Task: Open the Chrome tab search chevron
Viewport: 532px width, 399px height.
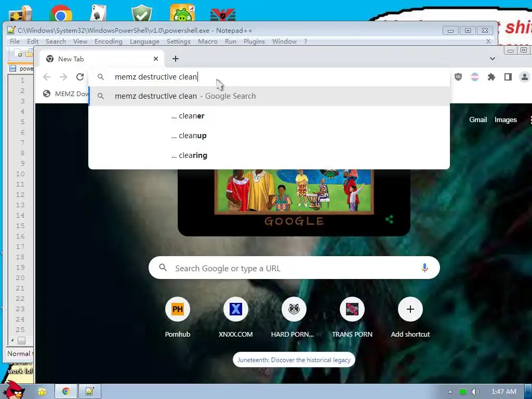Action: (x=493, y=59)
